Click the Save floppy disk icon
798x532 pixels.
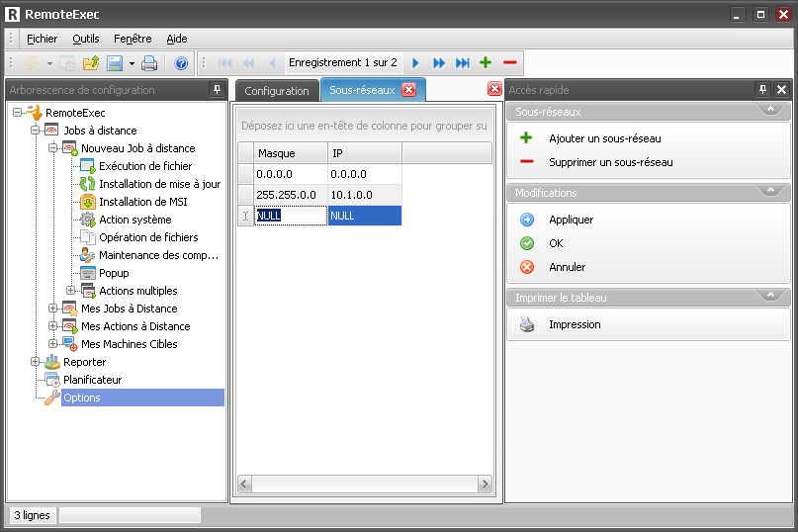coord(115,63)
